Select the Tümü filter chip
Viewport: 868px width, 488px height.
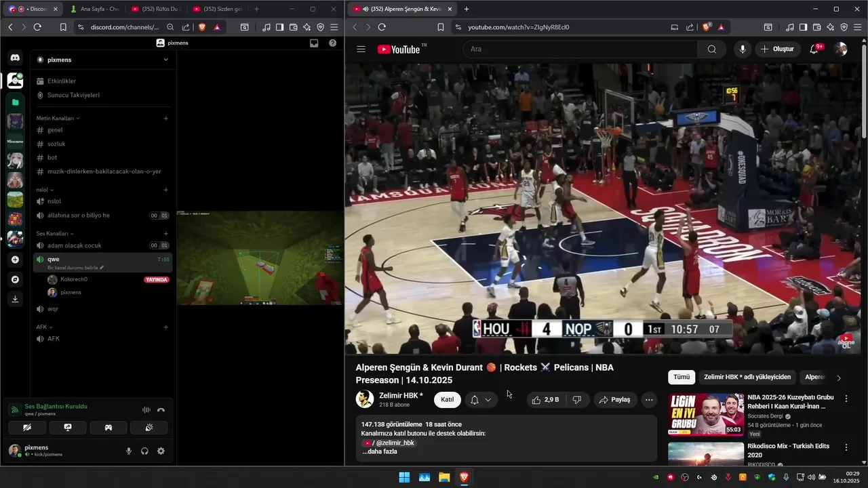[x=682, y=377]
